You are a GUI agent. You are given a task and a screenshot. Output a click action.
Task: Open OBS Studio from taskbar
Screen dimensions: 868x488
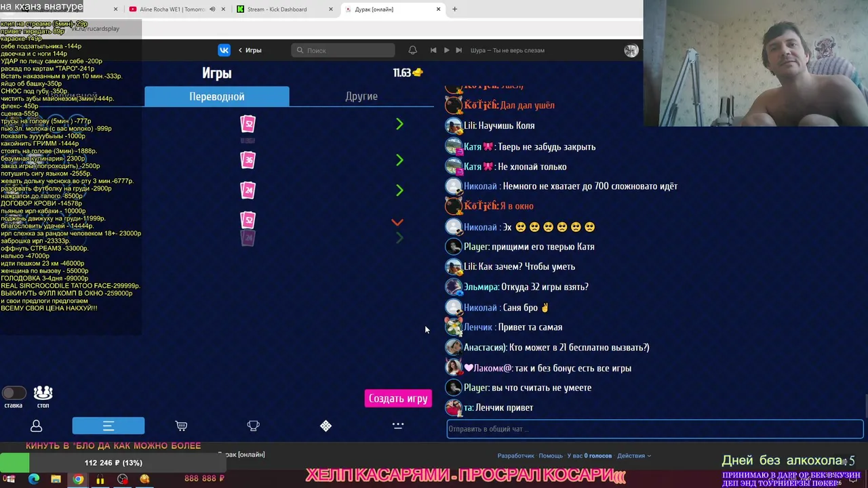tap(122, 479)
